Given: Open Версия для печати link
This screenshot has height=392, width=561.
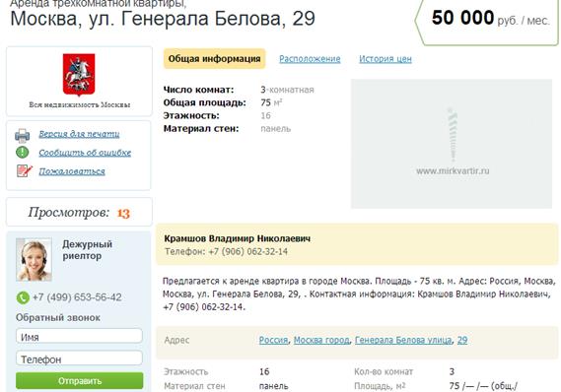Looking at the screenshot, I should 79,134.
